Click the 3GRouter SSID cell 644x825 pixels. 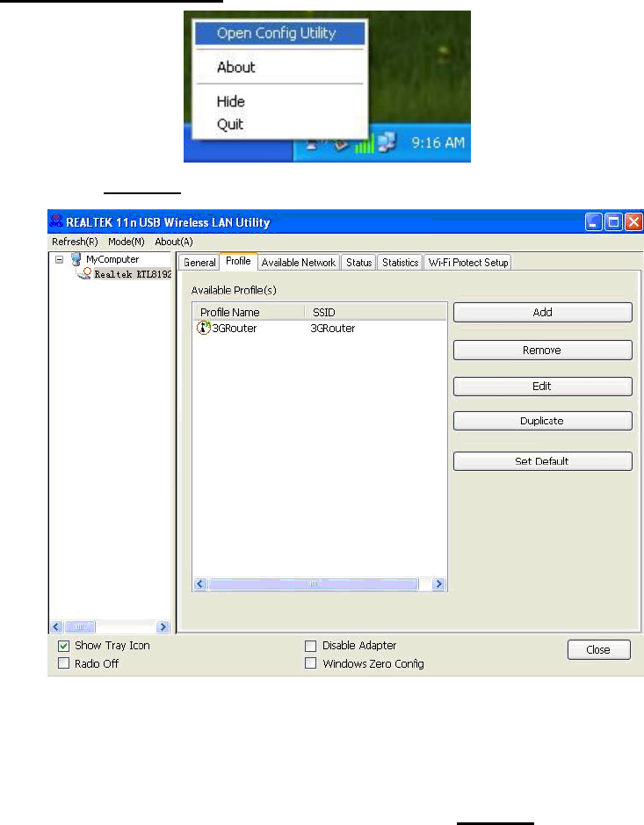332,329
